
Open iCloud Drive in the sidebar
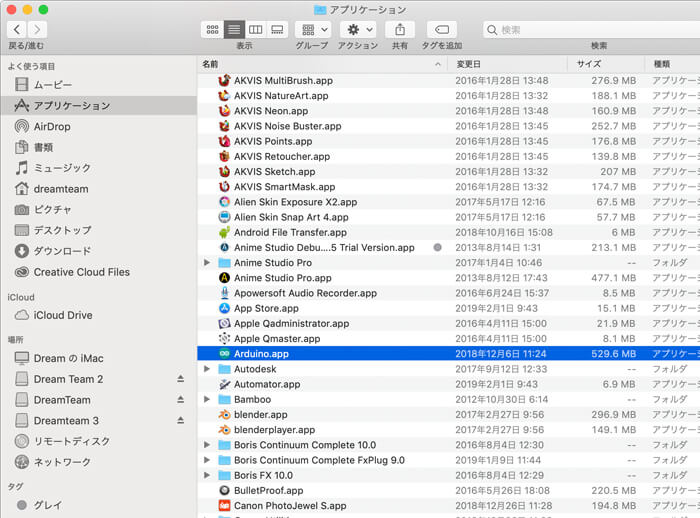pos(99,315)
